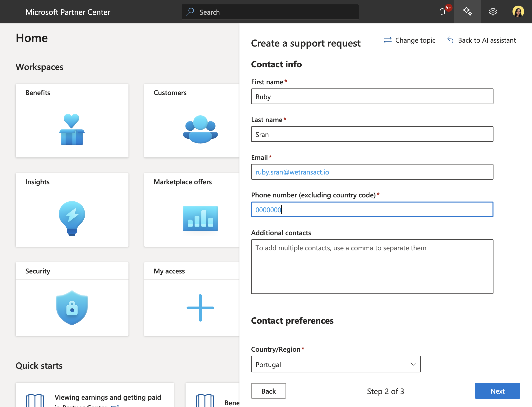Viewport: 532px width, 407px height.
Task: Open the notifications bell
Action: coord(442,12)
